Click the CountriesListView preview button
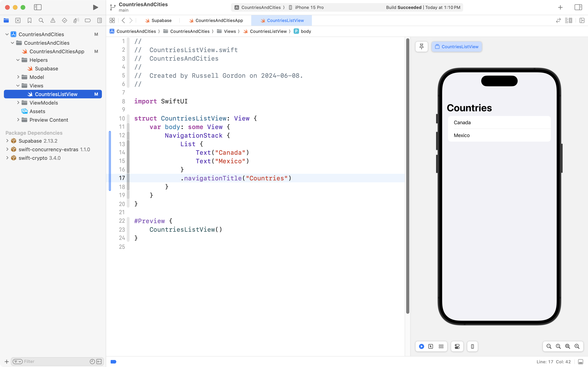This screenshot has width=588, height=367. click(457, 47)
